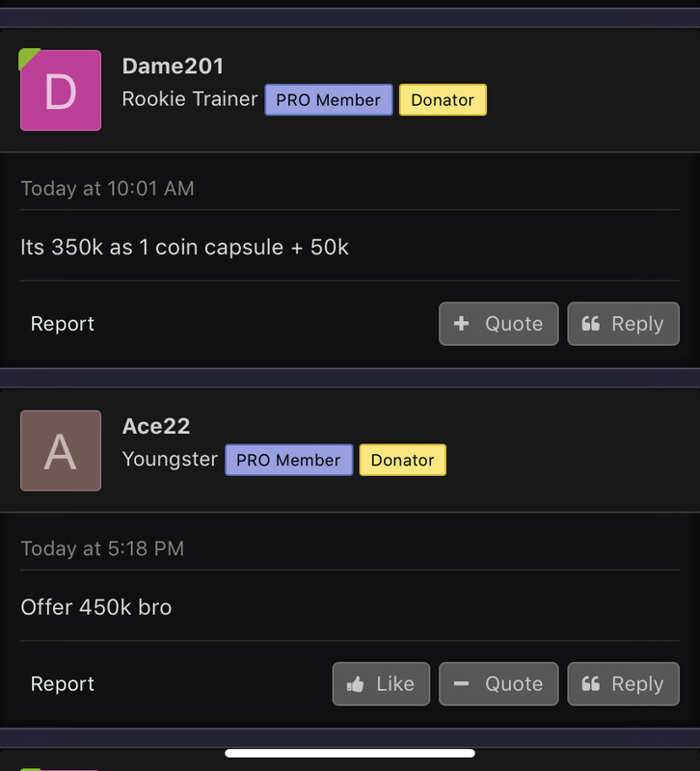
Task: Click Dame201's PRO Member badge
Action: coord(329,100)
